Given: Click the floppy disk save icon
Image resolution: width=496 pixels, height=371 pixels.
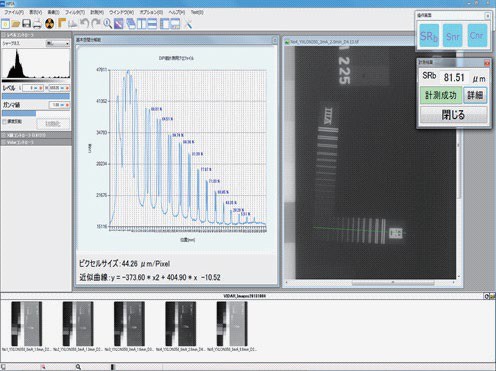Looking at the screenshot, I should tap(26, 24).
